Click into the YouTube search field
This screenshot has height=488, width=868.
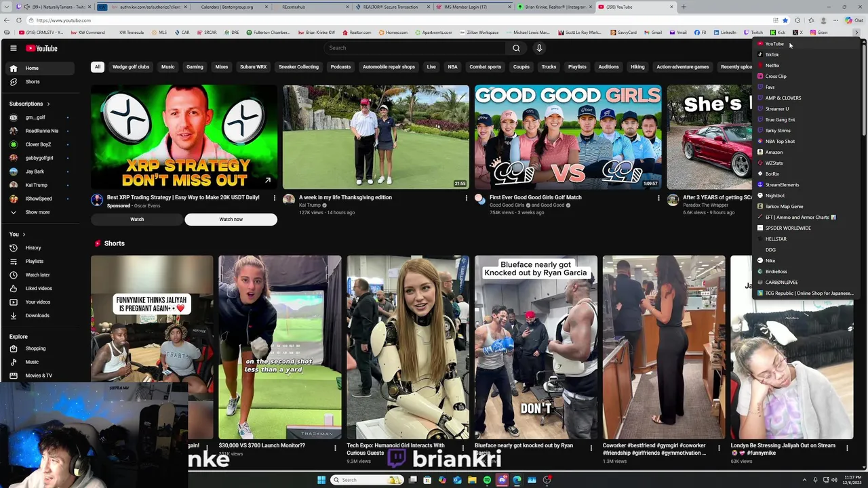pos(414,48)
